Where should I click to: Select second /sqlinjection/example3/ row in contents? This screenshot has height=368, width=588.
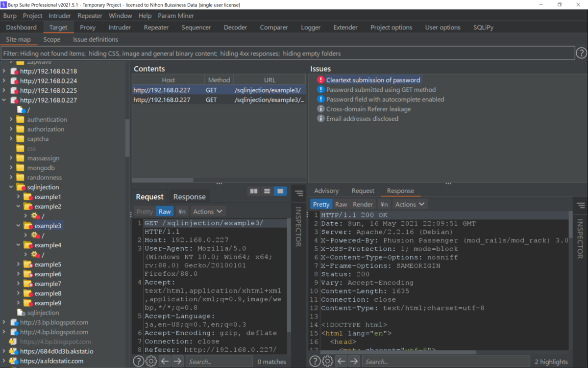(219, 100)
